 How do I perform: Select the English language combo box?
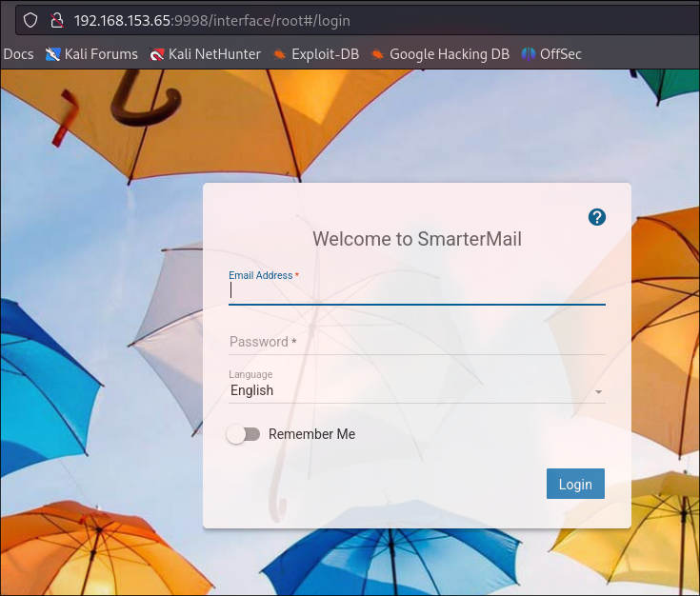[417, 390]
